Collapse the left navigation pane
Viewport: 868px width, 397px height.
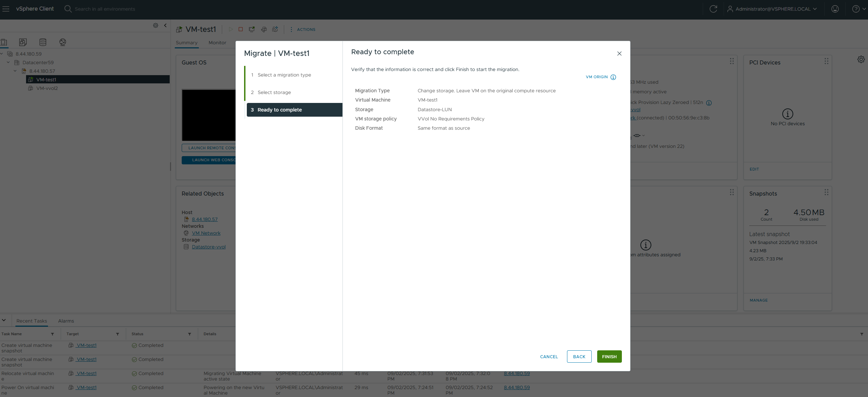point(165,25)
